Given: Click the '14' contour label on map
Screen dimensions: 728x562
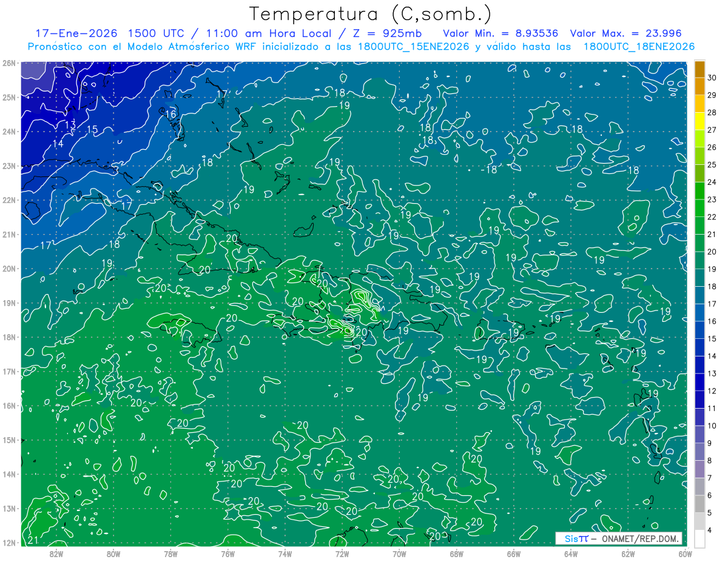Looking at the screenshot, I should click(58, 144).
